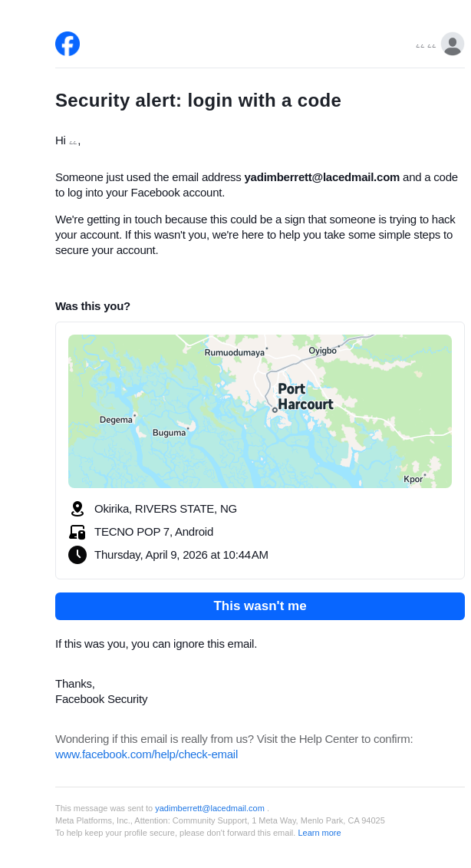The height and width of the screenshot is (868, 471).
Task: Click the Buguma label on the map
Action: (169, 433)
